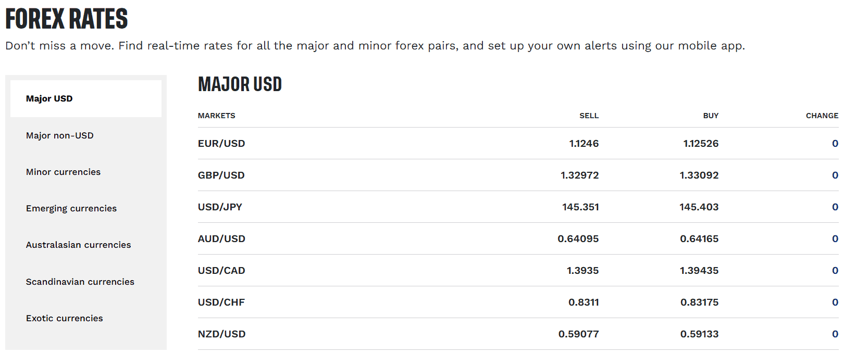Click the CHANGE column header
868x353 pixels.
pos(822,116)
